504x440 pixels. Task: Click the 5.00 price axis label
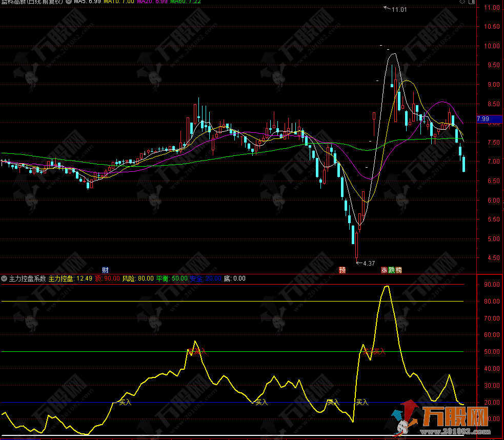pyautogui.click(x=494, y=239)
